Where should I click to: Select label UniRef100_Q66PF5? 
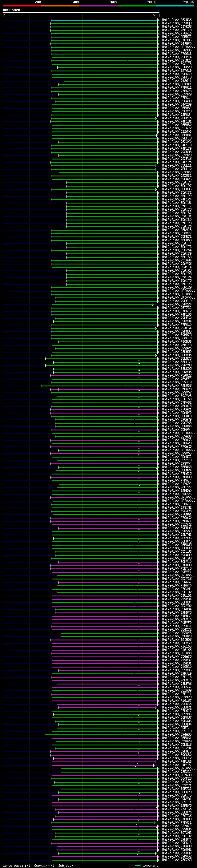coord(177,118)
